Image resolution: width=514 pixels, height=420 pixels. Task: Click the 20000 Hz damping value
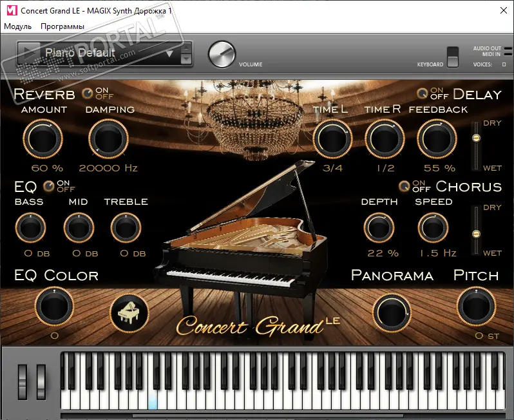(108, 168)
